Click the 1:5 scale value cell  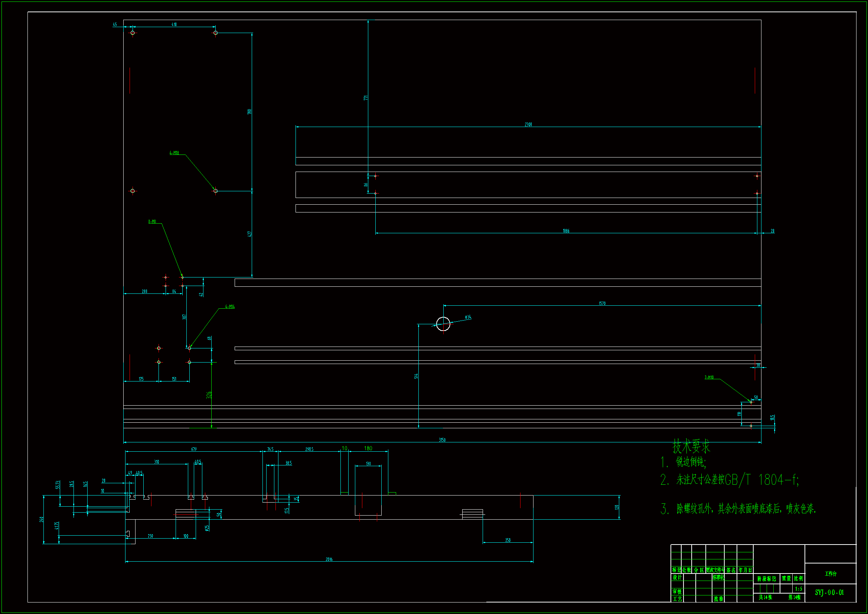(799, 589)
